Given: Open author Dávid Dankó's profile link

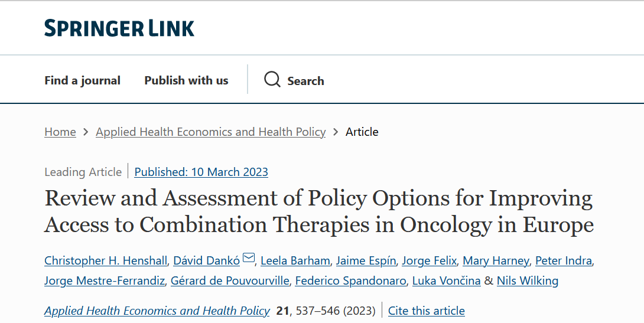Looking at the screenshot, I should click(x=207, y=260).
